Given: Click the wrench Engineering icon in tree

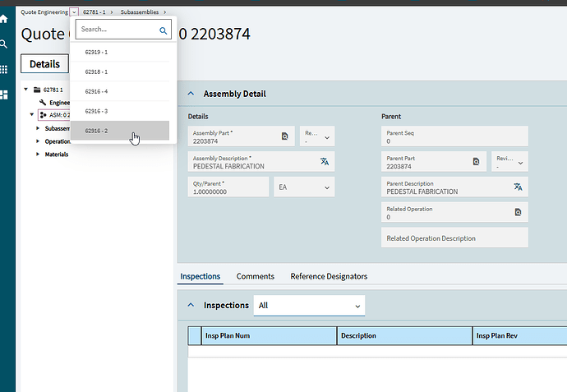Looking at the screenshot, I should click(43, 103).
